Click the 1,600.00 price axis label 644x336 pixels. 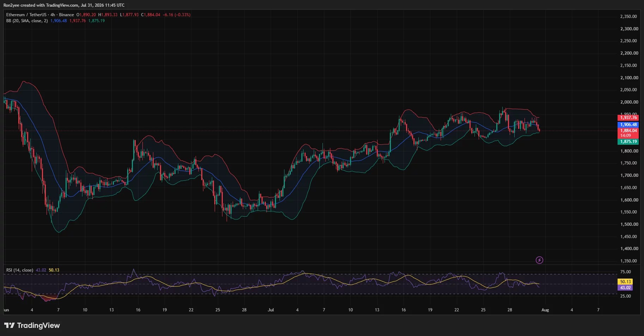[x=629, y=200]
